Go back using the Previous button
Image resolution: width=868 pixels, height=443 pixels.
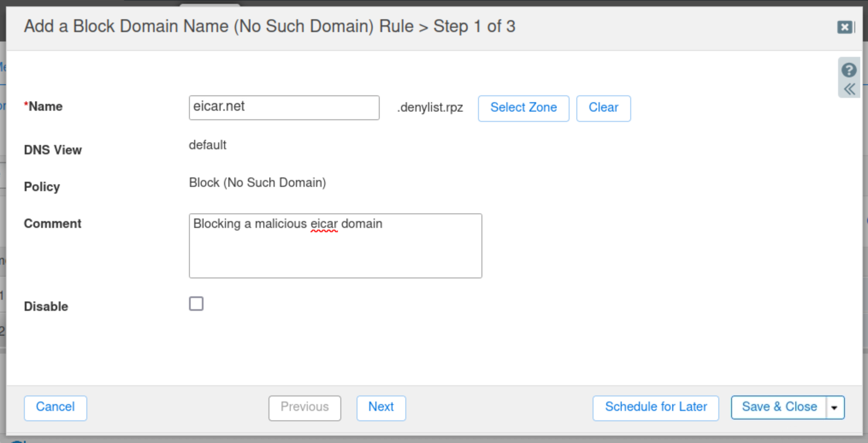point(304,408)
